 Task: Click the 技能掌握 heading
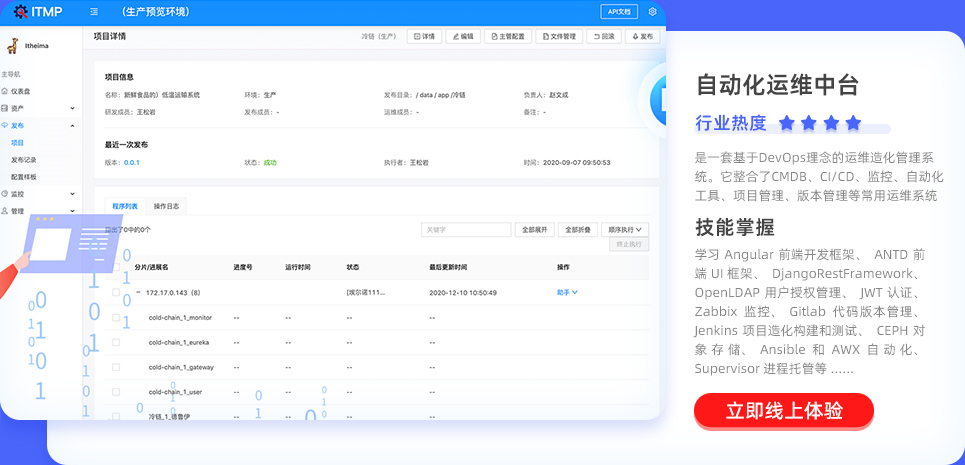[x=735, y=227]
